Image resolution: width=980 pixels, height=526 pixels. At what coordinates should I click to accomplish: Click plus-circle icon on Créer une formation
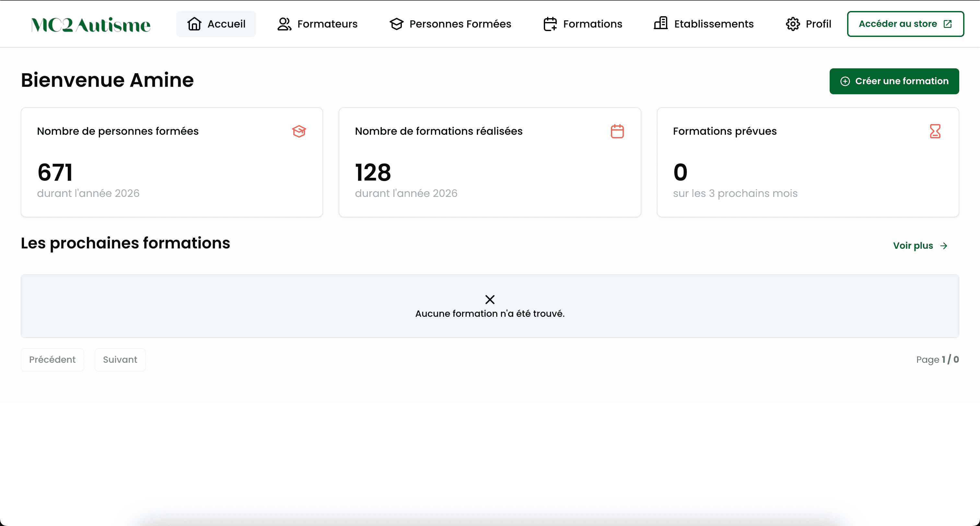pyautogui.click(x=845, y=81)
